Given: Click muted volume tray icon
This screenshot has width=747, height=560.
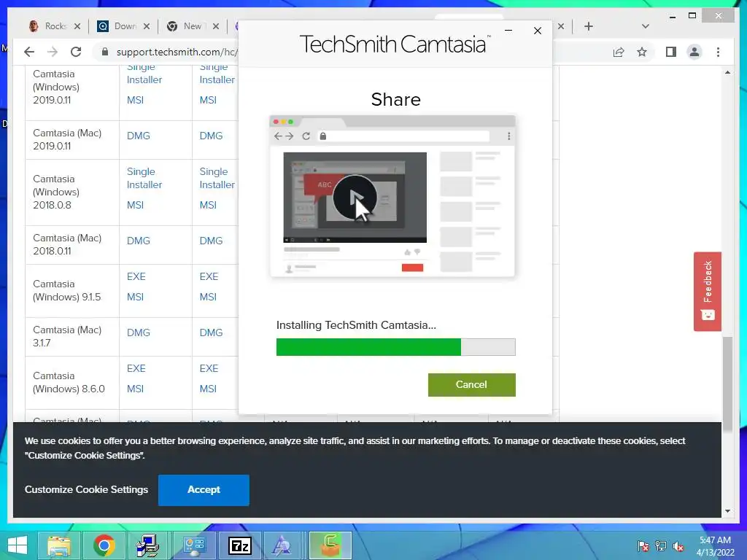Looking at the screenshot, I should pyautogui.click(x=678, y=546).
